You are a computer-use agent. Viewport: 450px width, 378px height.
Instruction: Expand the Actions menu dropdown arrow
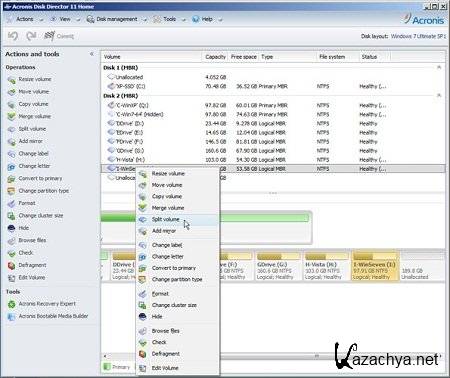coord(41,20)
